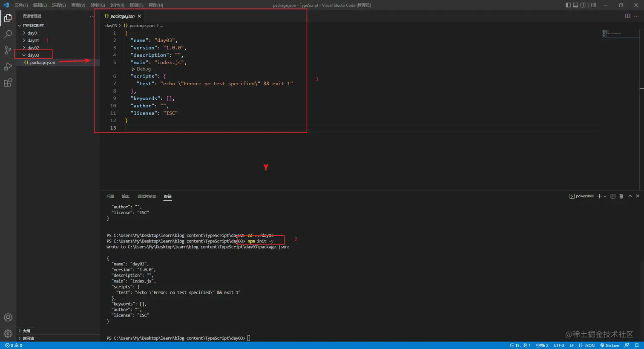Image resolution: width=644 pixels, height=349 pixels.
Task: Switch to the 调试控制台 debug console tab
Action: tap(147, 196)
